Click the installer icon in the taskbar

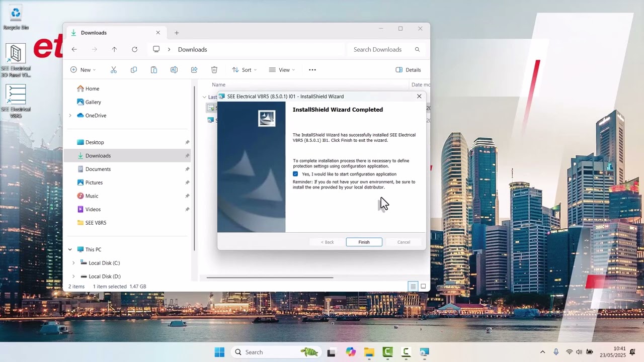pyautogui.click(x=424, y=352)
